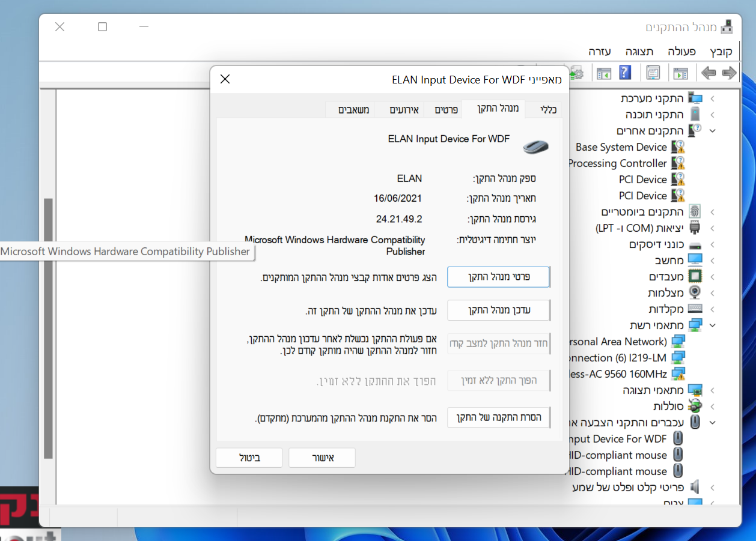This screenshot has height=541, width=756.
Task: Expand the כונני דיסקים tree entry
Action: 713,244
